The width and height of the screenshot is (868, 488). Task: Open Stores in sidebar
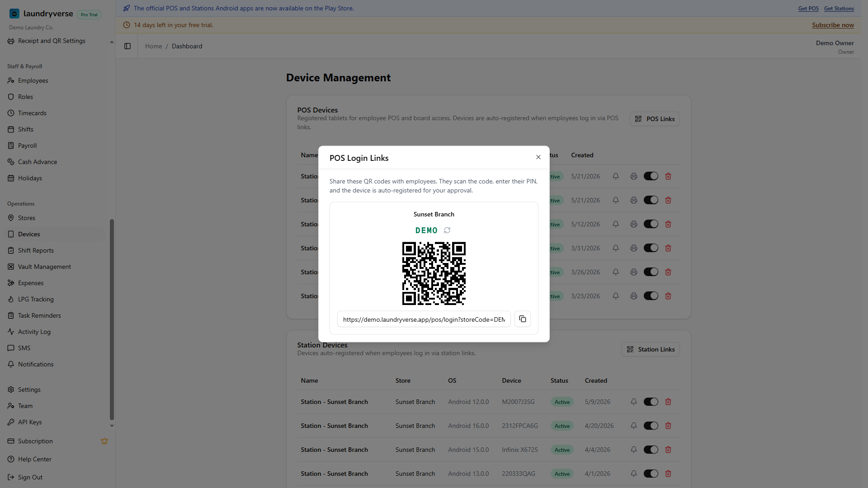[54, 218]
